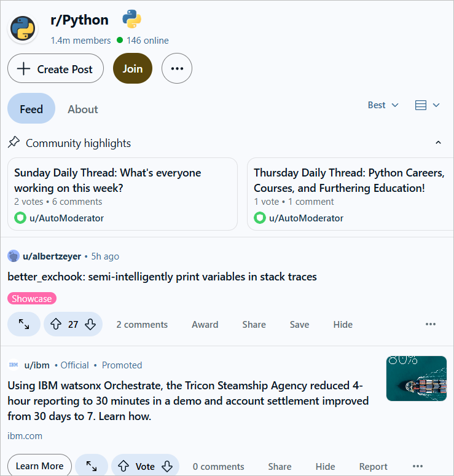Click the Community highlights heading
Screen dimensions: 454x476
pos(78,143)
